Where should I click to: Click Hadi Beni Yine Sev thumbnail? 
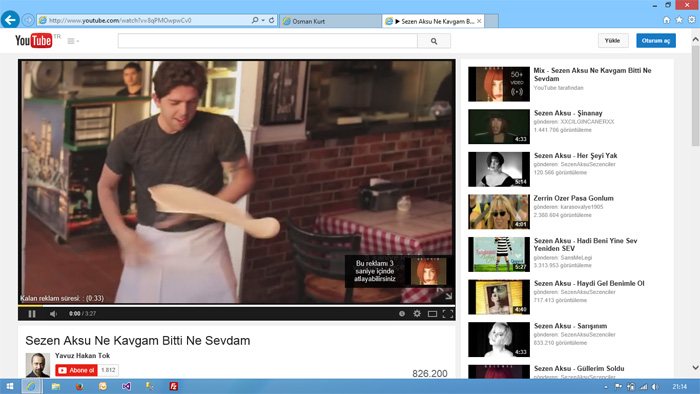point(499,254)
